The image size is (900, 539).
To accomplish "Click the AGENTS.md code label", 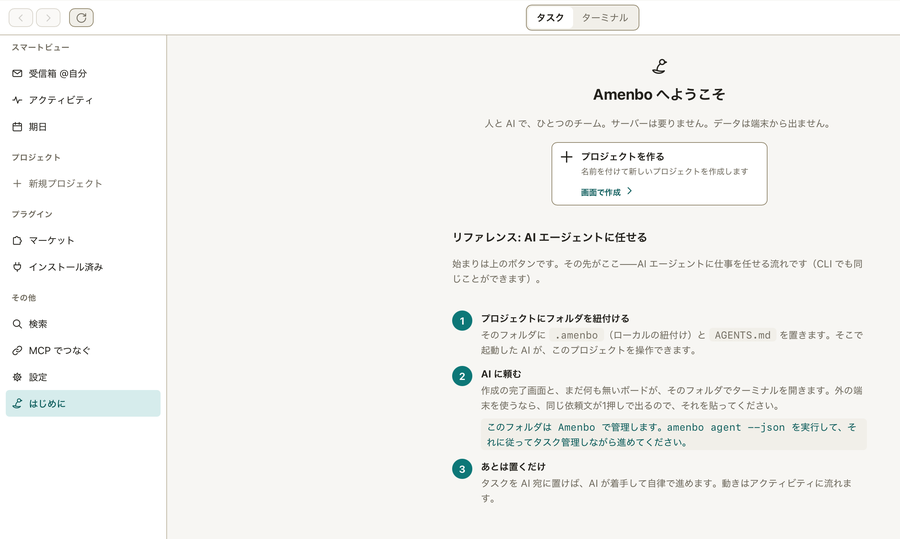I will [x=743, y=335].
